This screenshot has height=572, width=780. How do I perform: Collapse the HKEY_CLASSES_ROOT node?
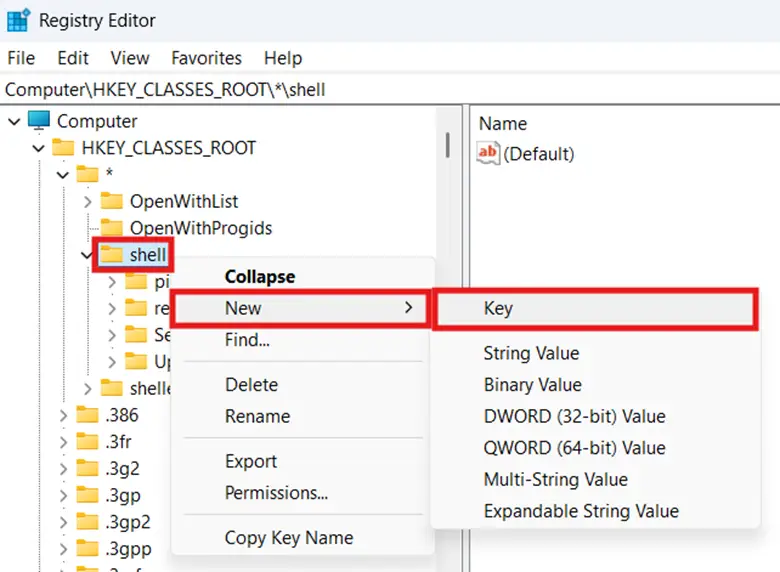click(39, 148)
